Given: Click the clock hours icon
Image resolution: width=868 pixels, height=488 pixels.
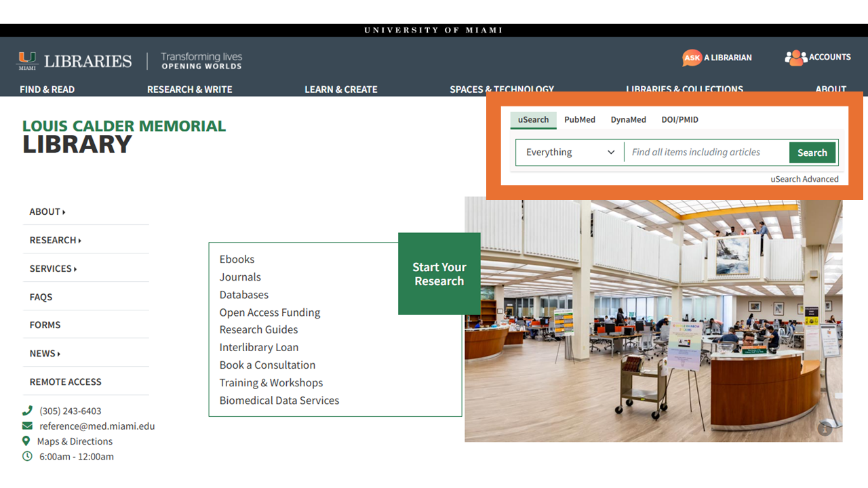Looking at the screenshot, I should pyautogui.click(x=27, y=457).
